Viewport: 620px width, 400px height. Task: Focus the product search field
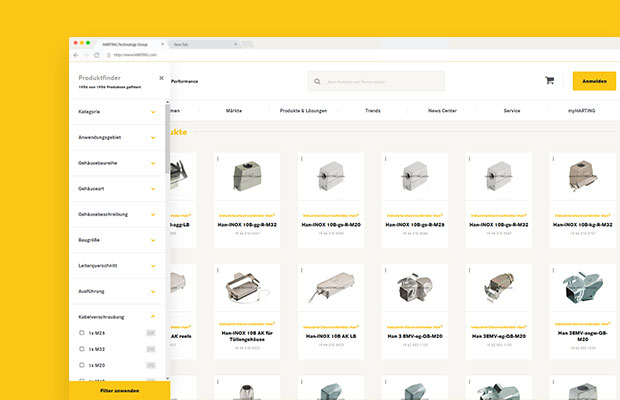[x=376, y=81]
